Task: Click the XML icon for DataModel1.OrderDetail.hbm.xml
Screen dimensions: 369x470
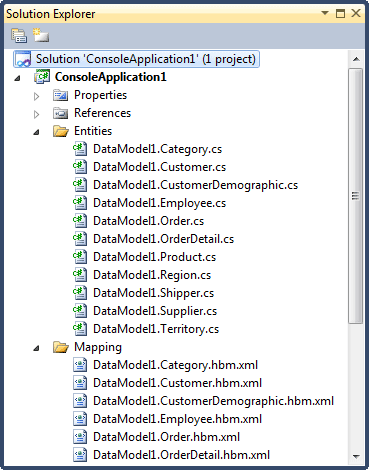Action: [80, 455]
